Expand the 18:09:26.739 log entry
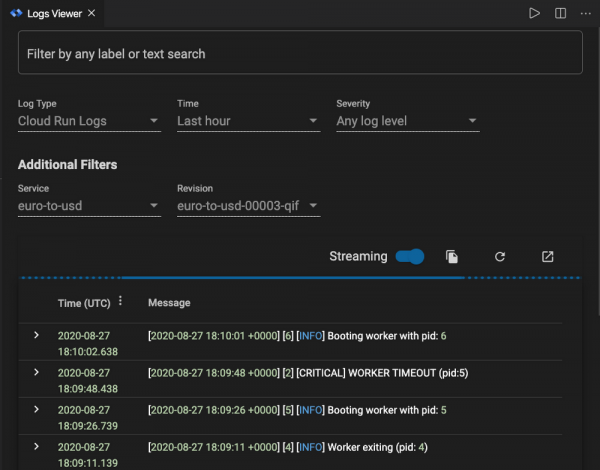600x470 pixels. pos(36,409)
